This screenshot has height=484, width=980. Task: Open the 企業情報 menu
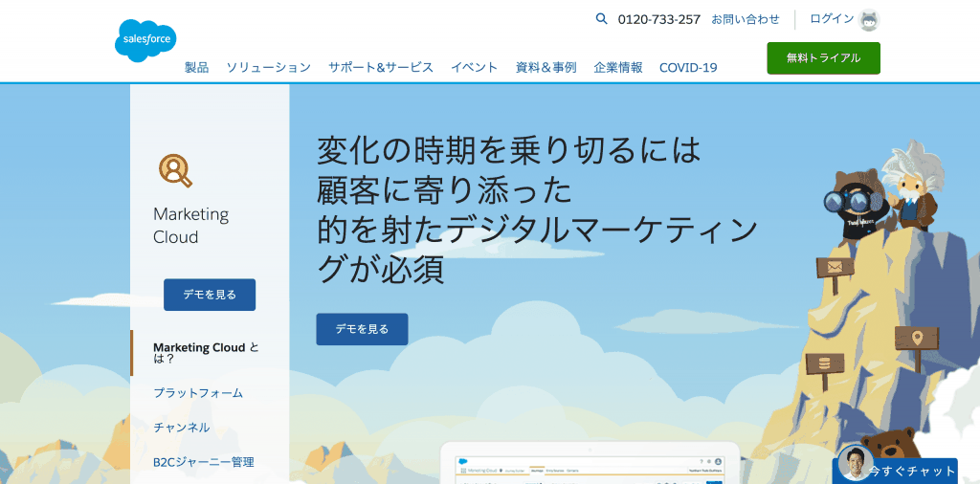click(617, 68)
